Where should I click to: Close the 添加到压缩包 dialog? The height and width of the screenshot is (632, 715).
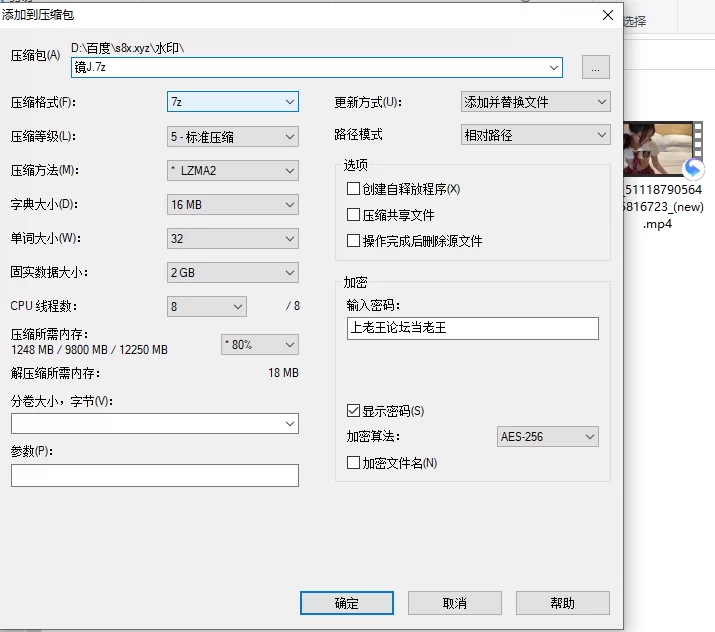click(607, 15)
